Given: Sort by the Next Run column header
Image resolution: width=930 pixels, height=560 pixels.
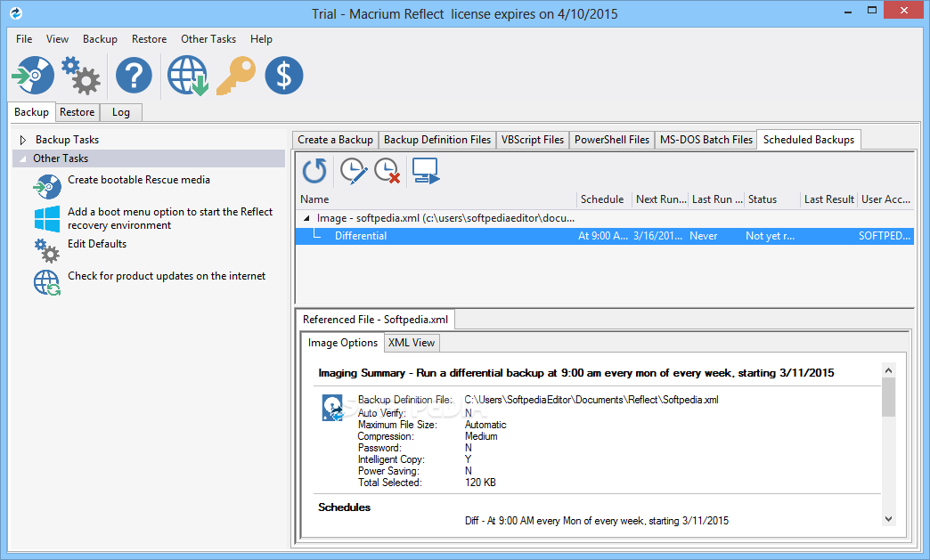Looking at the screenshot, I should (660, 199).
